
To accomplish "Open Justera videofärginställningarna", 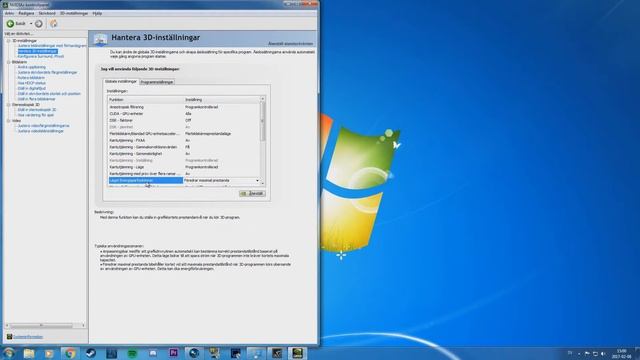I will point(43,126).
